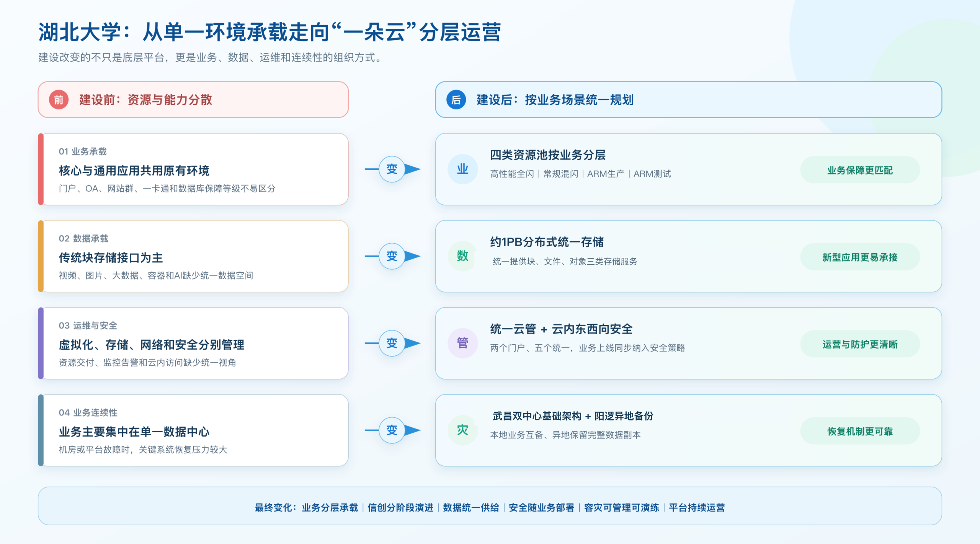Image resolution: width=980 pixels, height=544 pixels.
Task: Click the ARM测试 text
Action: (652, 174)
